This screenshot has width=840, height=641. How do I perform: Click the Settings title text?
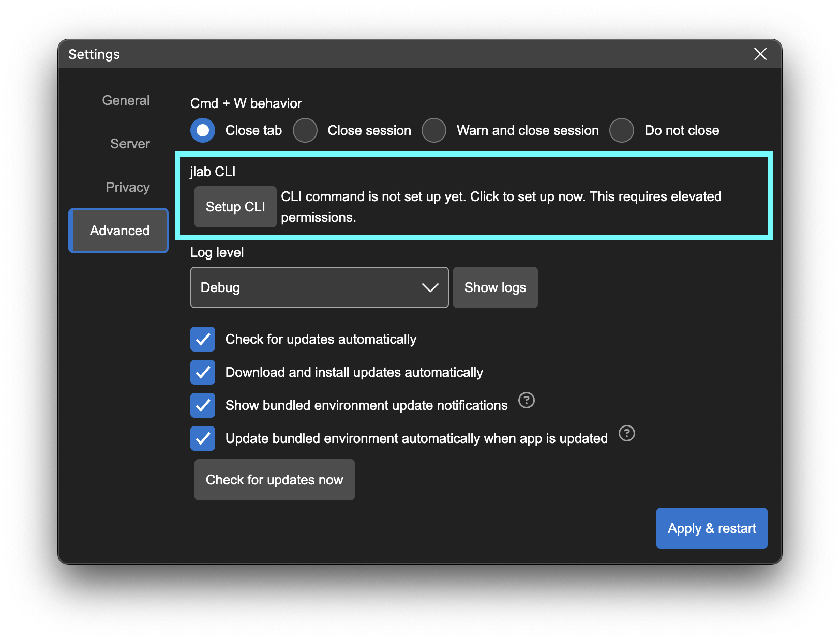click(94, 54)
